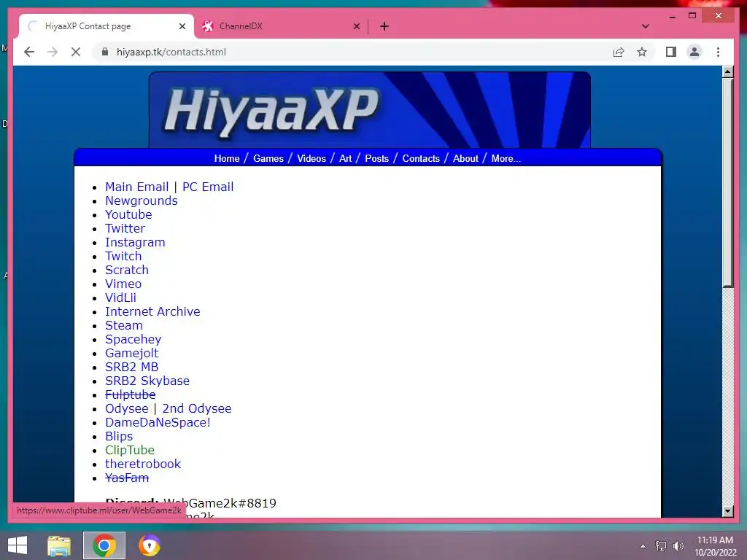Click the vertical scrollbar thumb

tap(727, 183)
